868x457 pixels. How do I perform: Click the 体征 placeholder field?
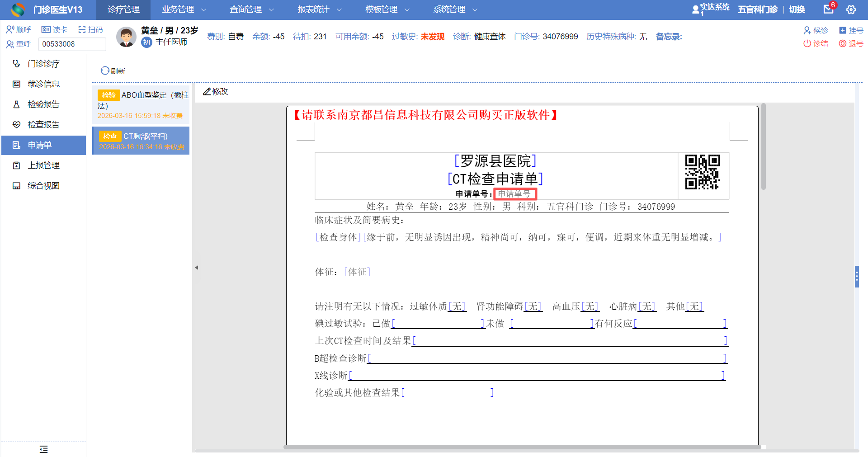coord(357,272)
